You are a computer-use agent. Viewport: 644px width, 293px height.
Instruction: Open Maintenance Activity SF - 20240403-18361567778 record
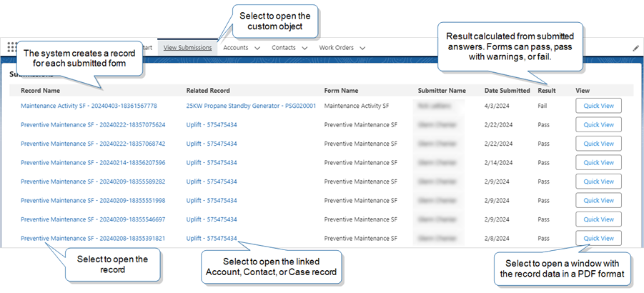[x=89, y=106]
